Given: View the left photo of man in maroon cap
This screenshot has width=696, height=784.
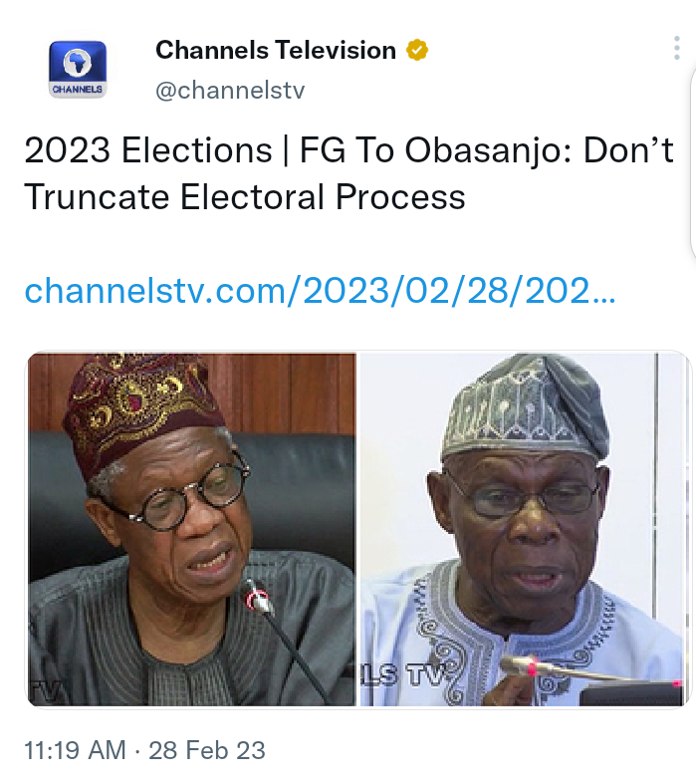Looking at the screenshot, I should click(192, 530).
